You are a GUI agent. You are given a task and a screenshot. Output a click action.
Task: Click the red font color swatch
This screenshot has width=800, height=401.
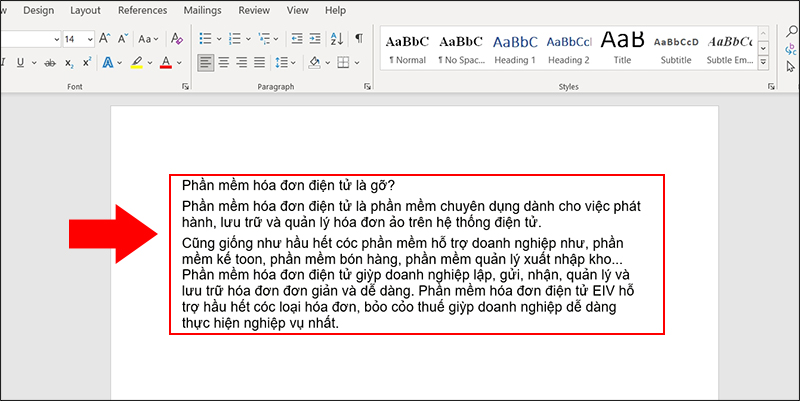[166, 62]
